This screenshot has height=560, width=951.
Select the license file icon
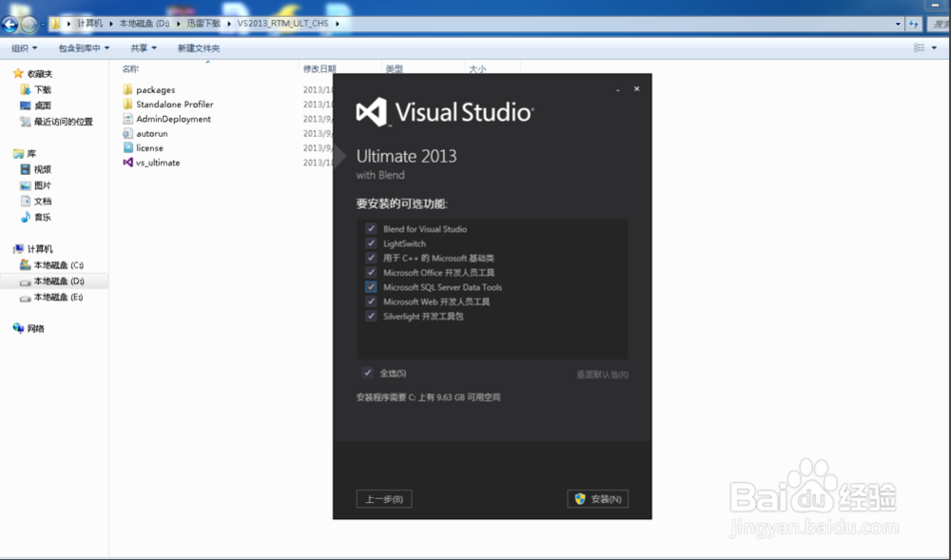(x=127, y=148)
